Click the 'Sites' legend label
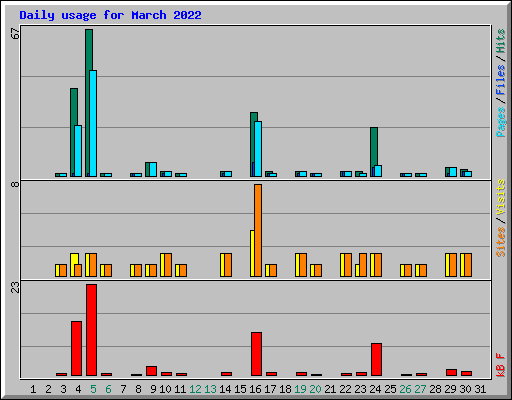 (x=500, y=242)
